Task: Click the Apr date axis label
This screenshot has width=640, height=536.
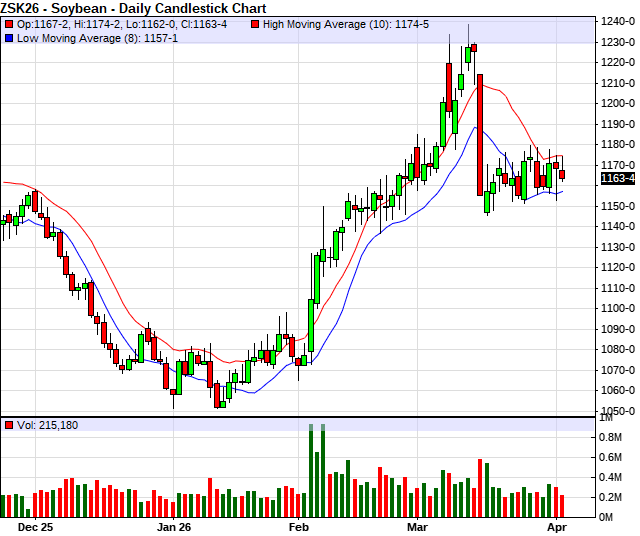Action: [557, 527]
